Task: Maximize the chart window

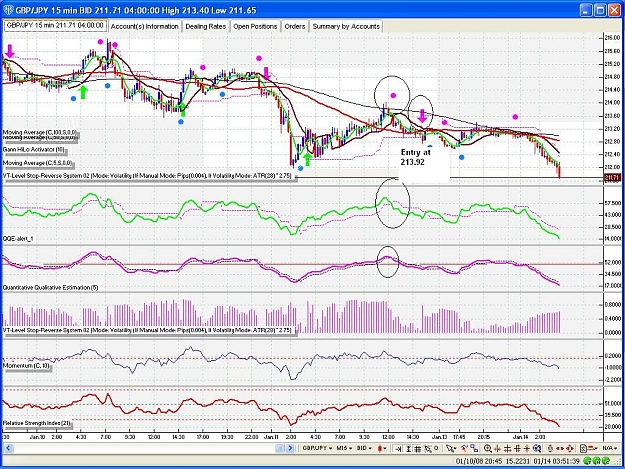Action: tap(601, 10)
